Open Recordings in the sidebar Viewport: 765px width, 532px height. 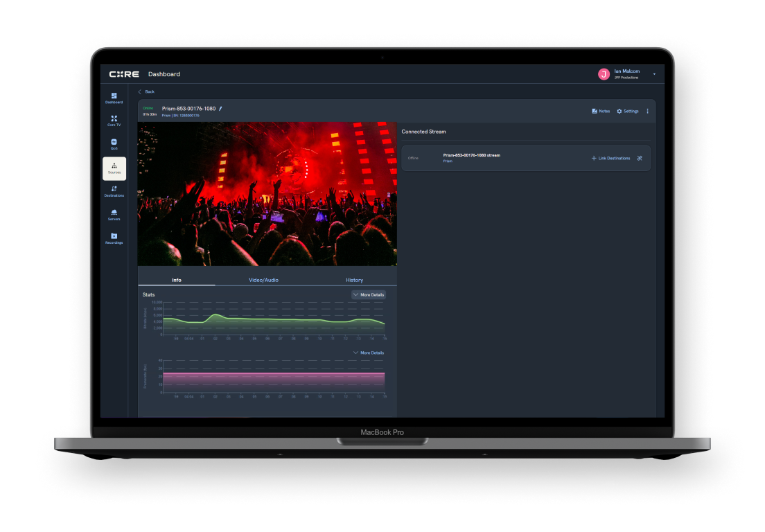point(114,238)
